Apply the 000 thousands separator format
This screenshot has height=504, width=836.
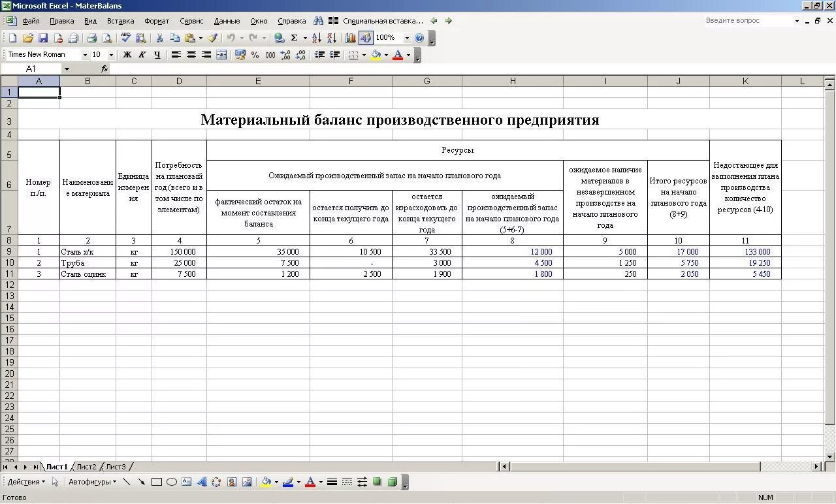coord(270,55)
